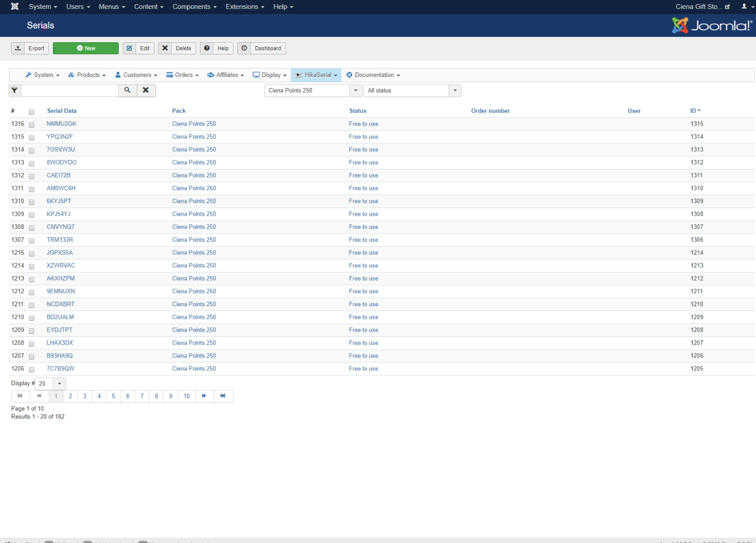Image resolution: width=756 pixels, height=543 pixels.
Task: Expand the Affiliates submenu
Action: (226, 75)
